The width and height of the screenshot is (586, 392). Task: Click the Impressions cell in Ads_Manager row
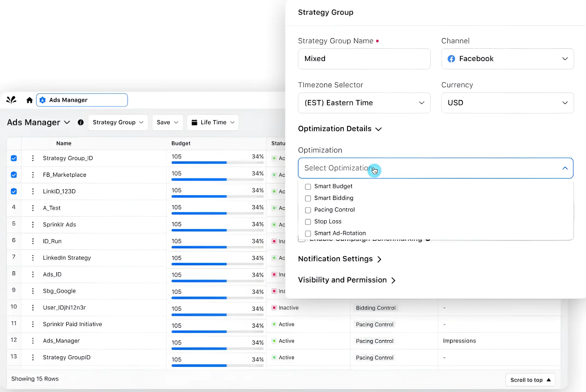[x=459, y=341]
